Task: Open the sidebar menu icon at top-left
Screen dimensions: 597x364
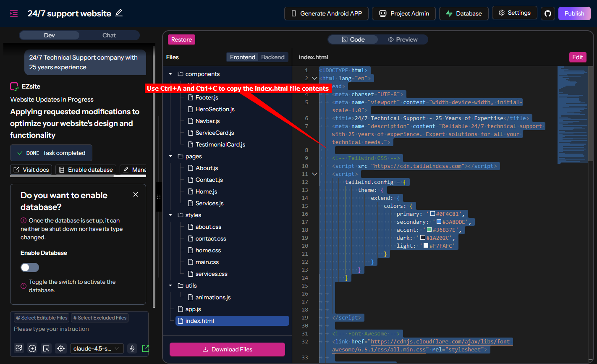Action: 14,13
